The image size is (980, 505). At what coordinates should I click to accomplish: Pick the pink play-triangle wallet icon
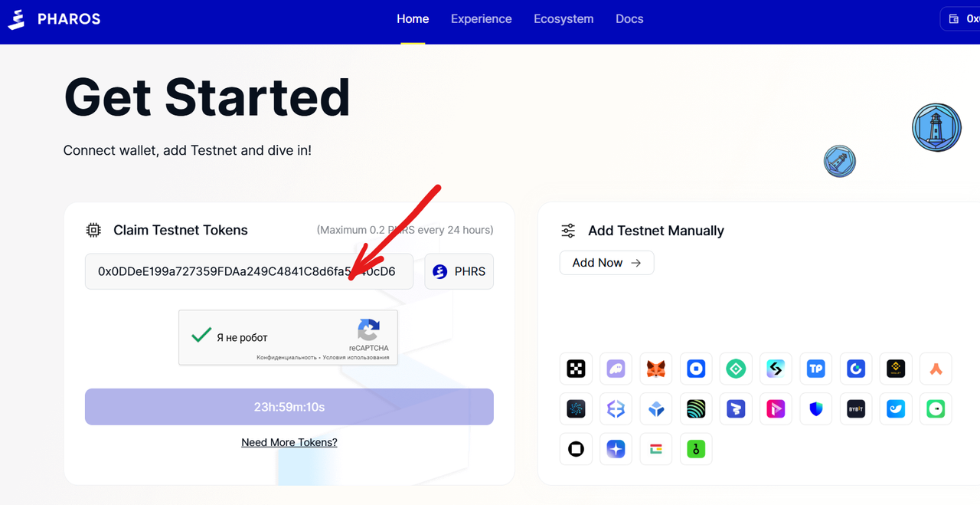pos(776,409)
